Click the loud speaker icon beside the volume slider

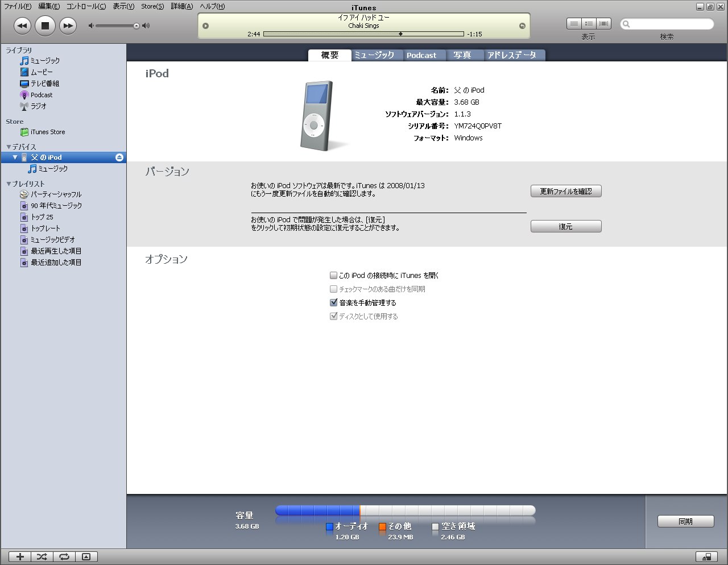[x=146, y=26]
